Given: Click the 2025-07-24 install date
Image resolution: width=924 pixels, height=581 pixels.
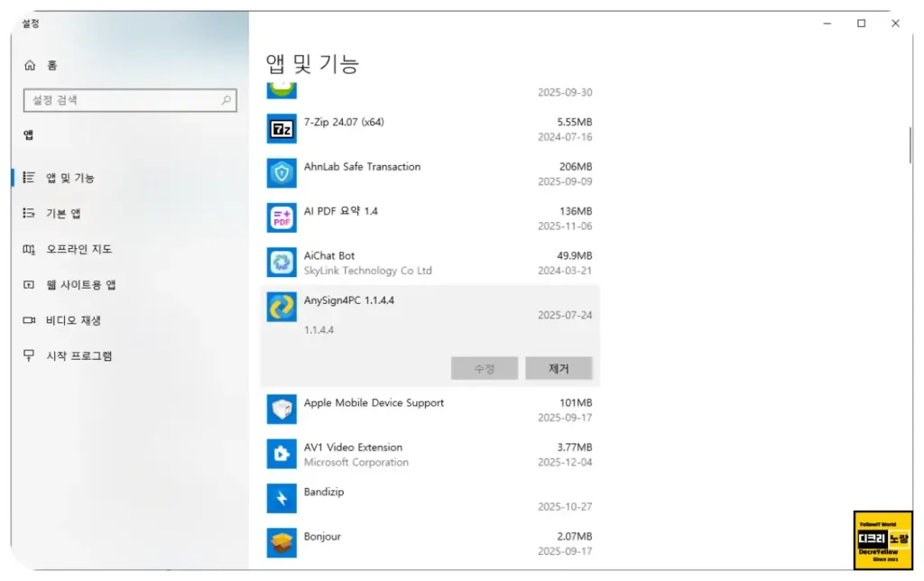Looking at the screenshot, I should point(565,315).
